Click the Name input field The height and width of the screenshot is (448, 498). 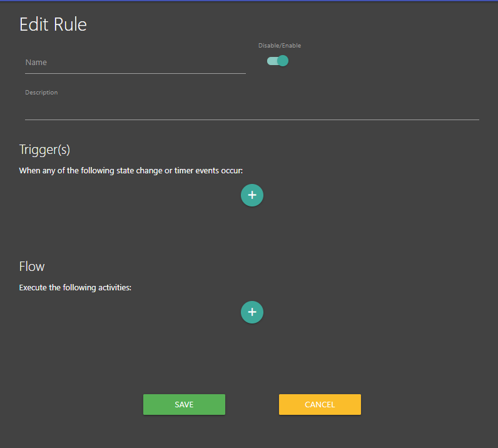click(x=135, y=63)
